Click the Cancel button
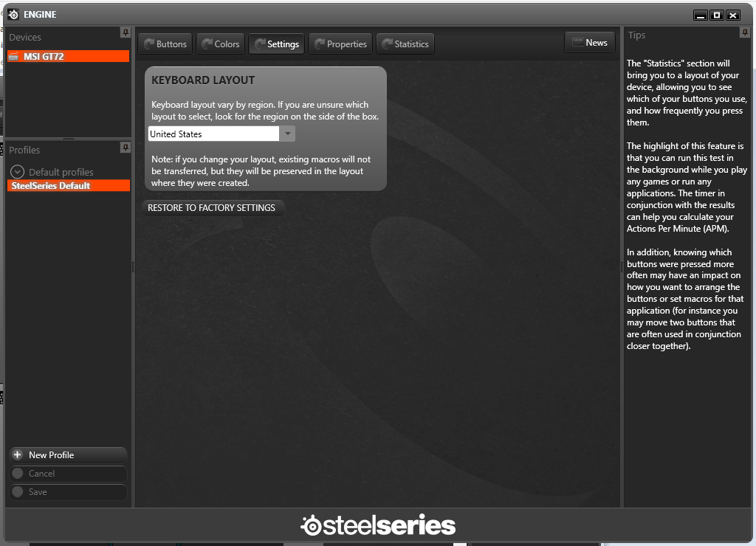The image size is (756, 546). [x=68, y=473]
